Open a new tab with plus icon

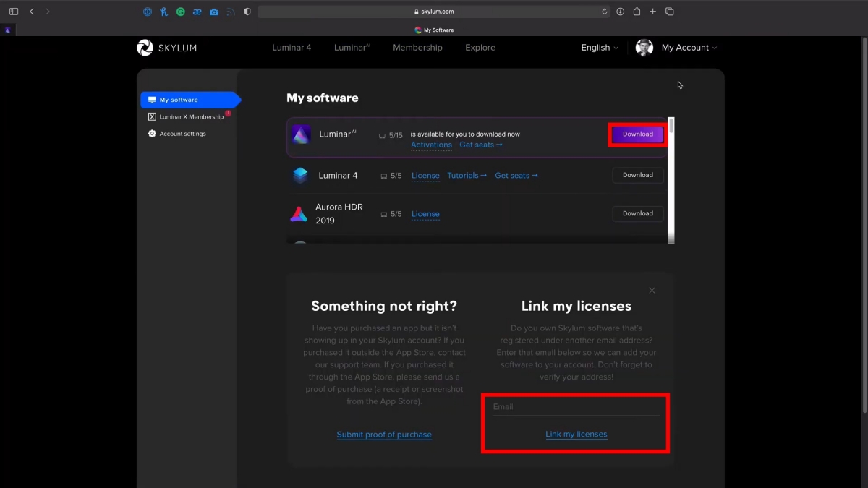[x=653, y=12]
